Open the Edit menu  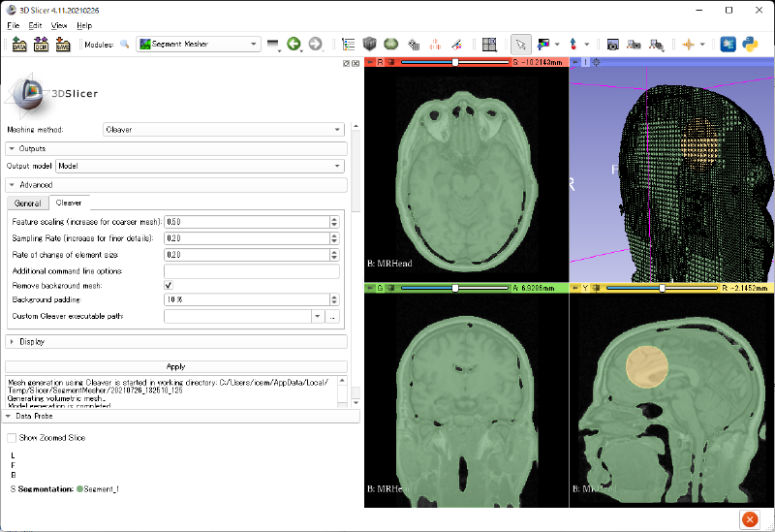(35, 25)
